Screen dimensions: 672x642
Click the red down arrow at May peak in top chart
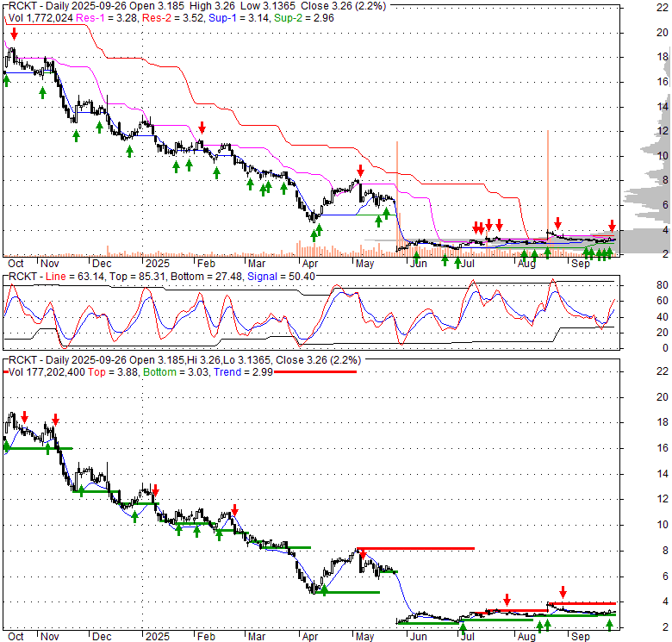(x=360, y=171)
